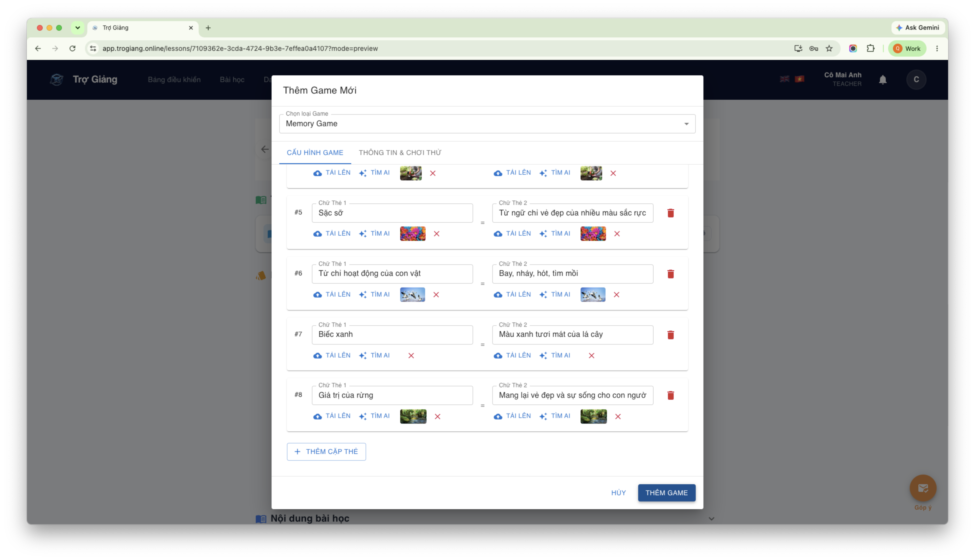Open 'Ask Gemini' in Chrome
975x560 pixels.
point(918,28)
